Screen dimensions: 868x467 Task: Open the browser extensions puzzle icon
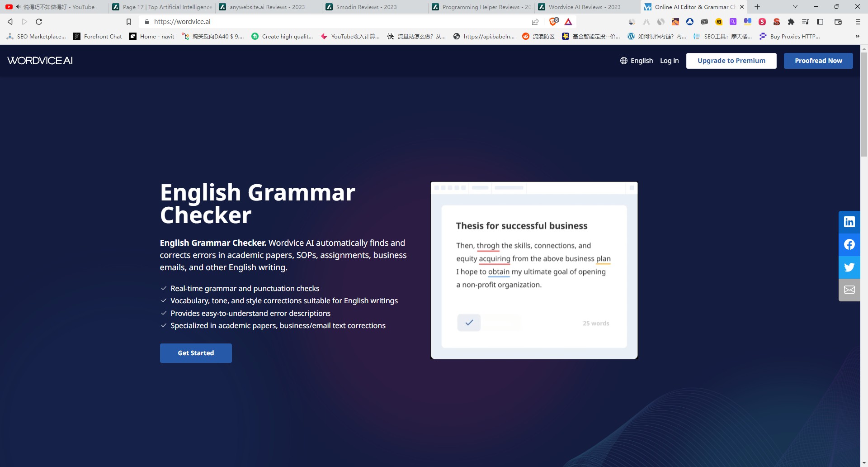coord(791,22)
